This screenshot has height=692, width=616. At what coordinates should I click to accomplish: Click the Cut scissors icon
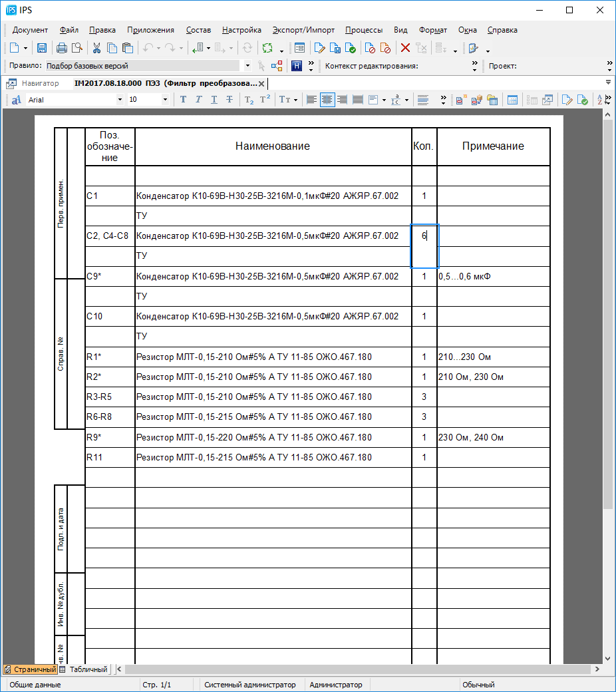point(96,48)
